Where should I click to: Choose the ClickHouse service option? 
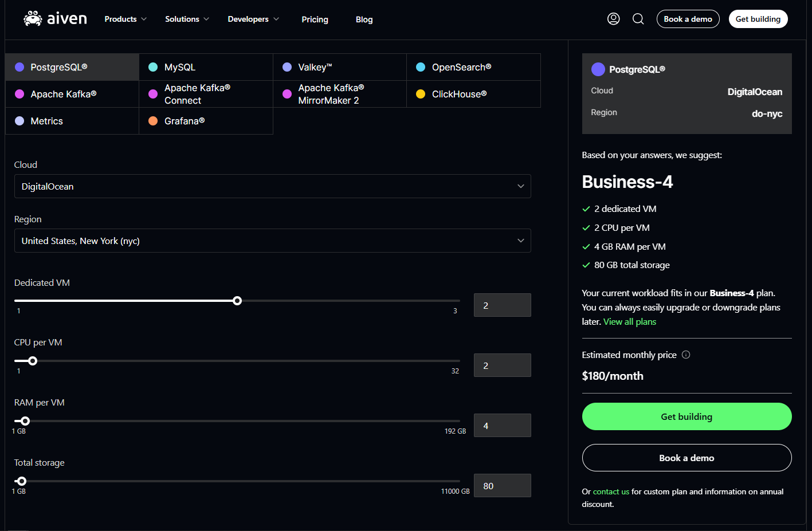coord(474,94)
